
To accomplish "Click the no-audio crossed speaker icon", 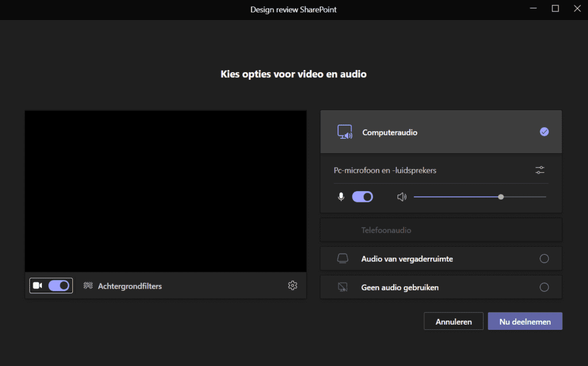I will click(342, 287).
